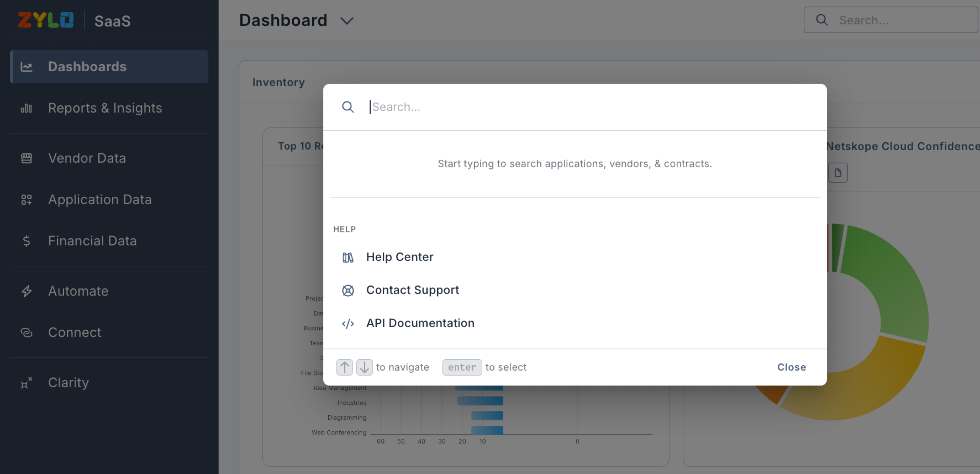
Task: Click magnifier icon in top header search
Action: pyautogui.click(x=822, y=20)
